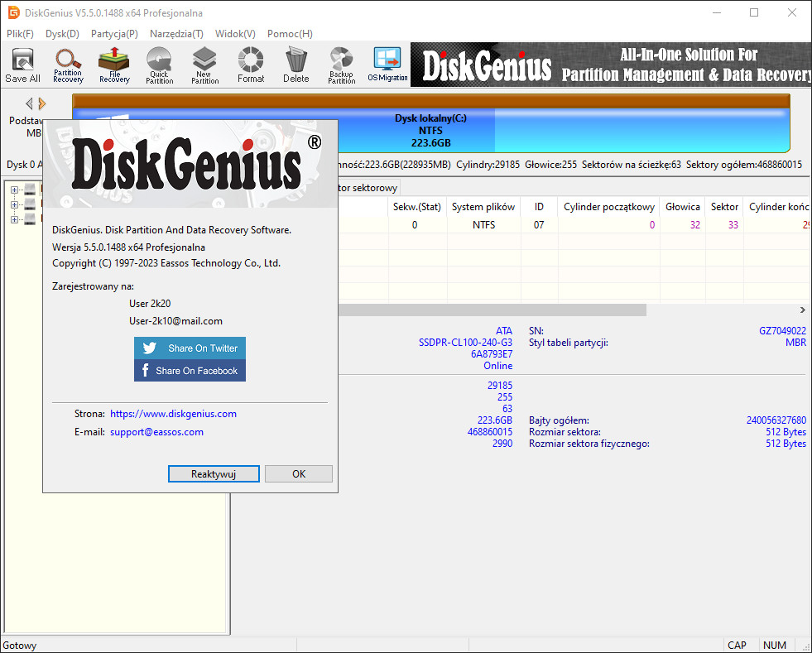Open the Backup Partition tool
Image resolution: width=812 pixels, height=653 pixels.
(342, 65)
